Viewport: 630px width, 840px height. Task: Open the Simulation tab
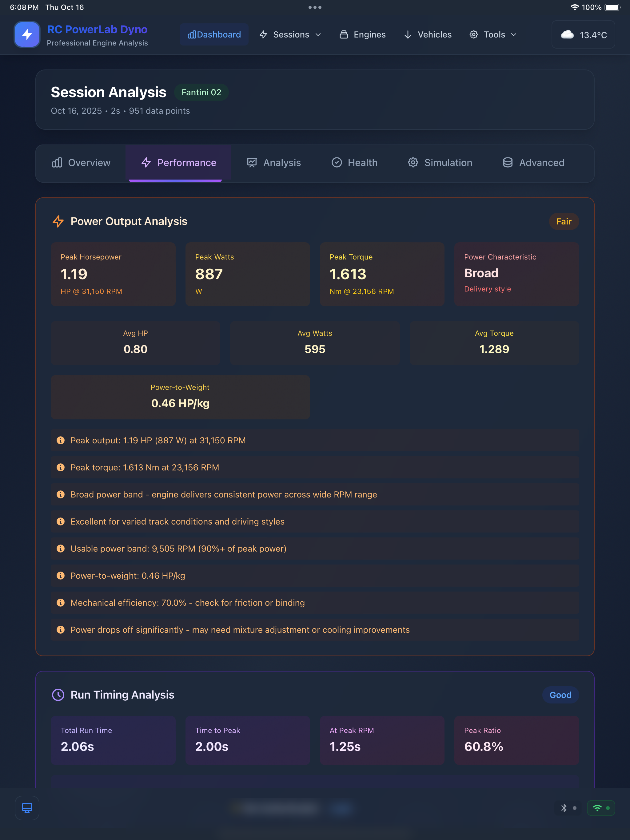point(440,163)
